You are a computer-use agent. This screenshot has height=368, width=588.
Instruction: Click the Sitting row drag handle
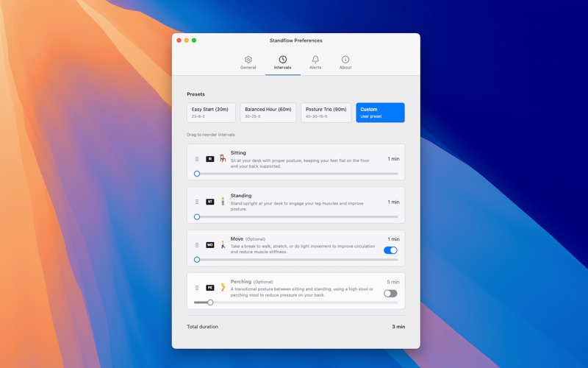tap(197, 159)
